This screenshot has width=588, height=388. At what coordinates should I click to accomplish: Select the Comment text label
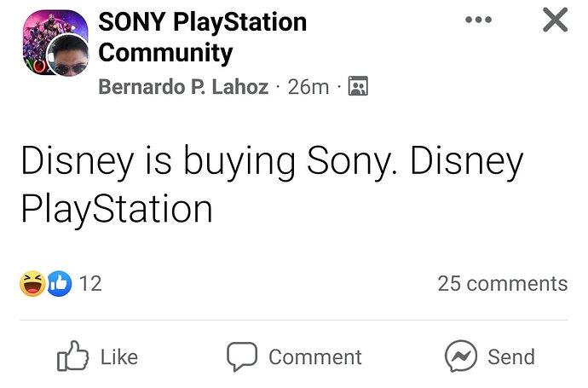click(314, 356)
